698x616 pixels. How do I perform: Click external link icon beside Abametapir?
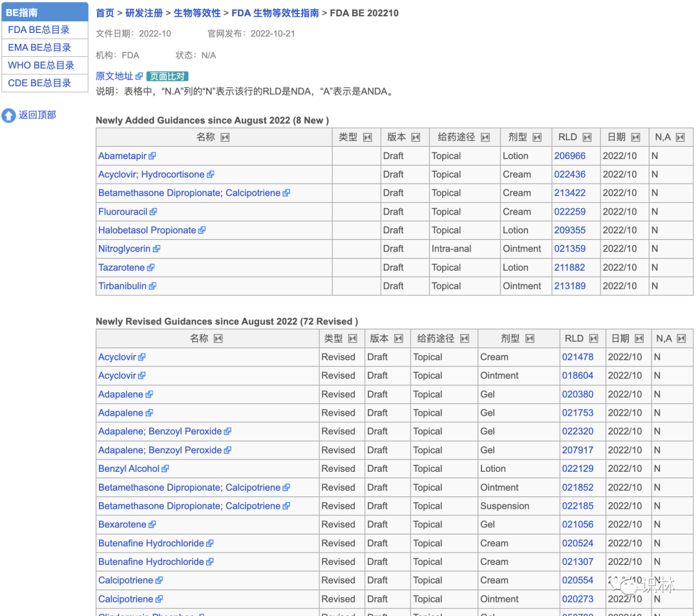point(153,156)
